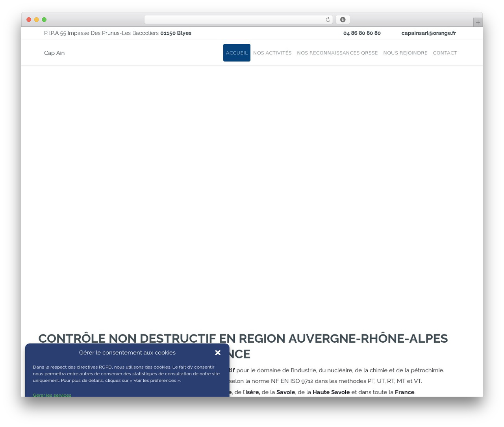This screenshot has height=427, width=504.
Task: Email capainsarl@orange.fr link
Action: (x=429, y=33)
